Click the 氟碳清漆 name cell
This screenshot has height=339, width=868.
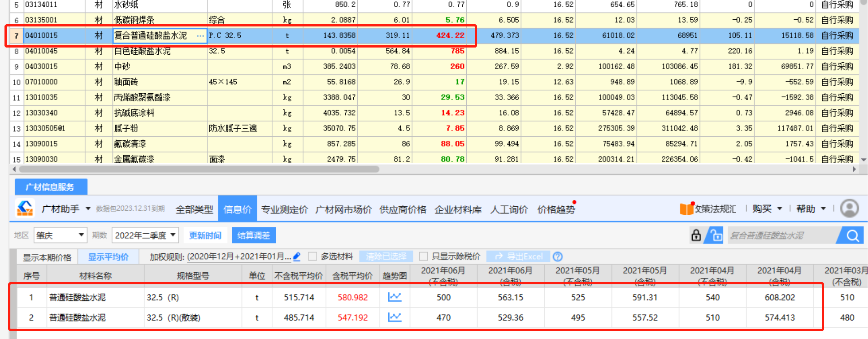pyautogui.click(x=160, y=144)
